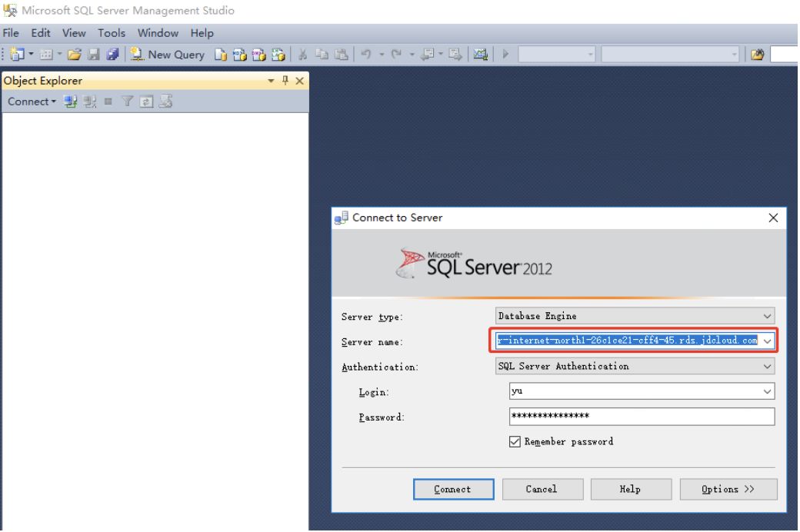Viewport: 800px width, 532px height.
Task: Click the Start Debugging play icon
Action: pos(505,54)
